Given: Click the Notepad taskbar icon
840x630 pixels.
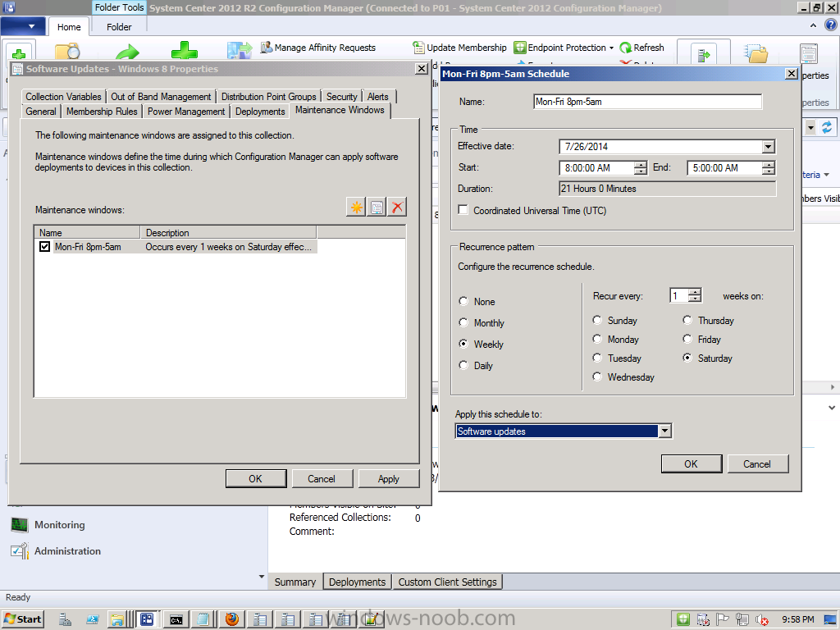Looking at the screenshot, I should pyautogui.click(x=203, y=620).
